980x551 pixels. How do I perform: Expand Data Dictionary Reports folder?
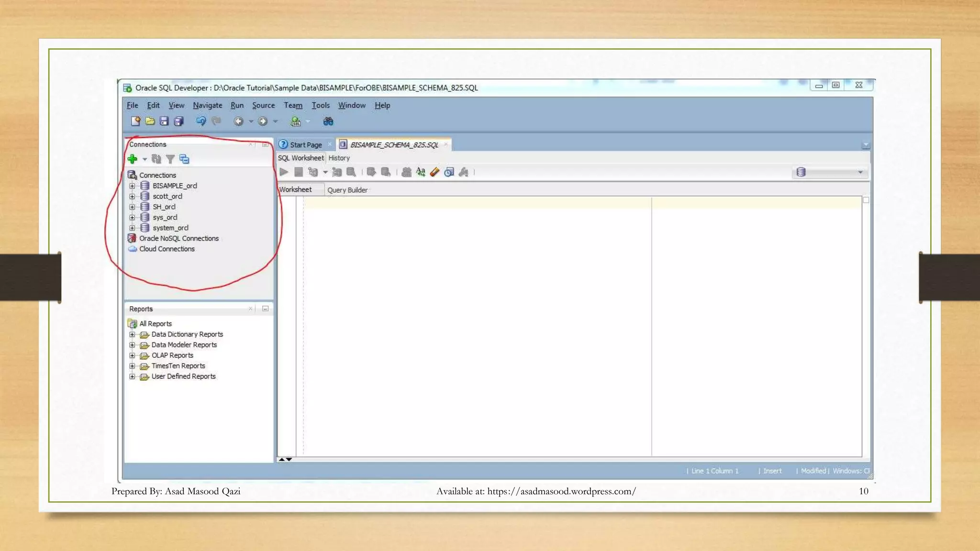coord(132,335)
